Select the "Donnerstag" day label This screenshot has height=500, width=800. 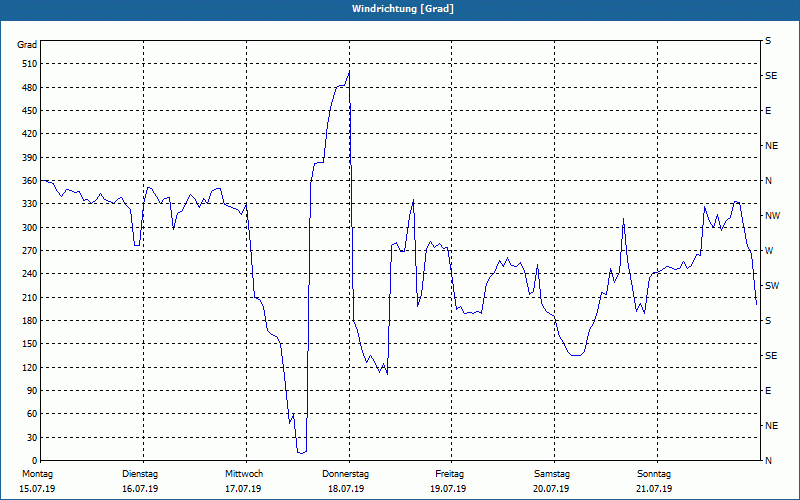(345, 474)
